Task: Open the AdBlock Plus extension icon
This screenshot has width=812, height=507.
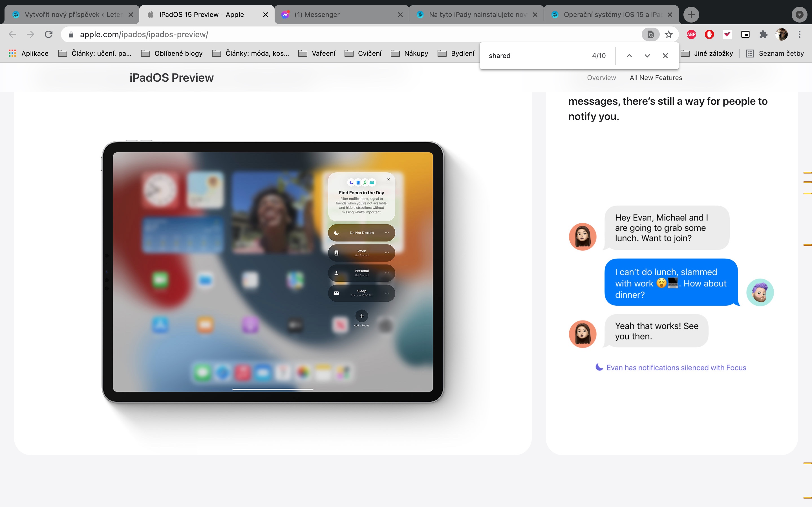Action: pyautogui.click(x=691, y=35)
